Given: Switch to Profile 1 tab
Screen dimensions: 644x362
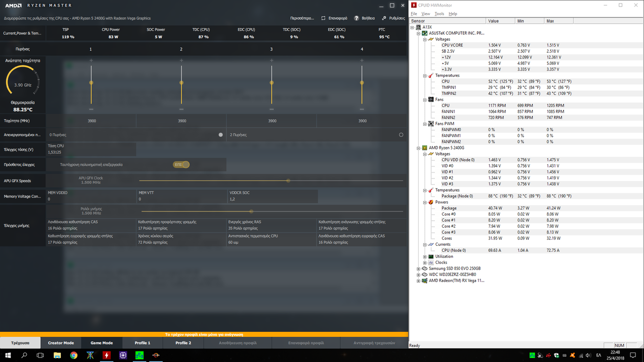Looking at the screenshot, I should (x=142, y=343).
